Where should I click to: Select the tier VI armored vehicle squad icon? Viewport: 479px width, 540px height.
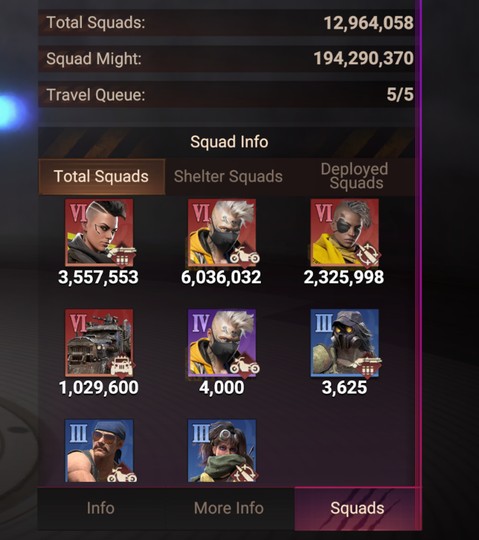click(x=99, y=343)
